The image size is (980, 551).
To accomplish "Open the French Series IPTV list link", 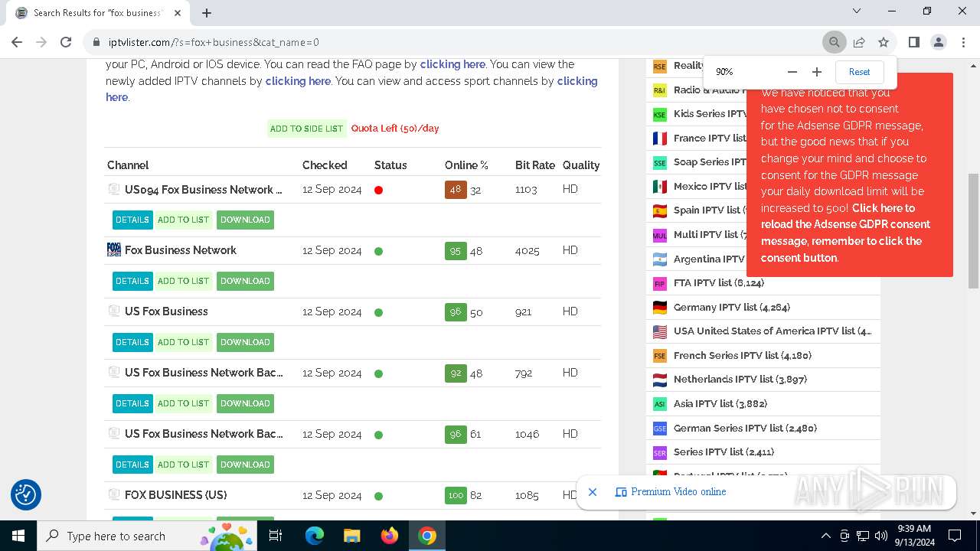I will 742,355.
